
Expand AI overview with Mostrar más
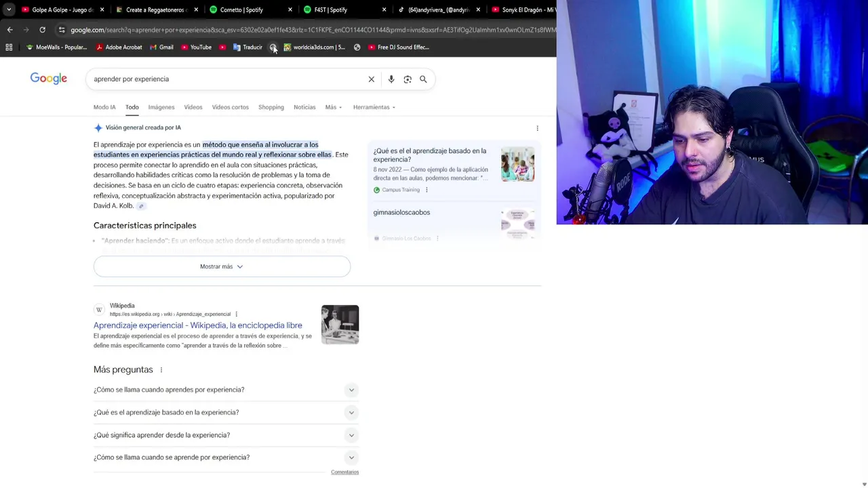coord(222,266)
